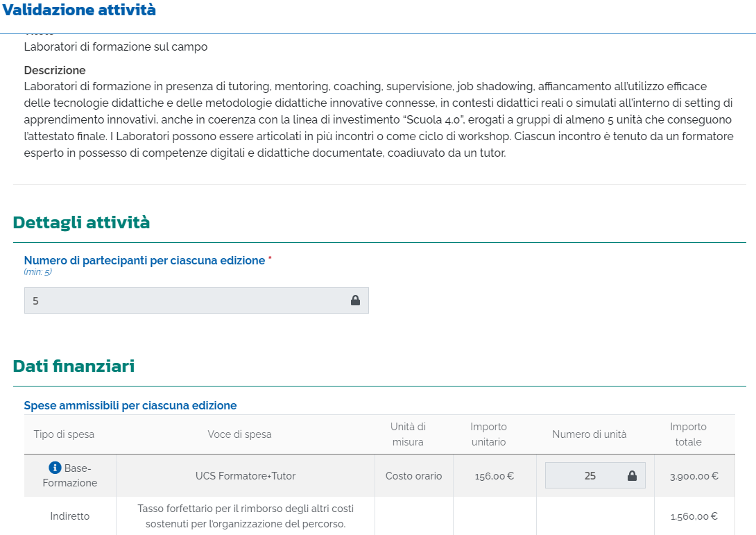
Task: Click the info icon beside Base-Formazione
Action: (x=55, y=468)
